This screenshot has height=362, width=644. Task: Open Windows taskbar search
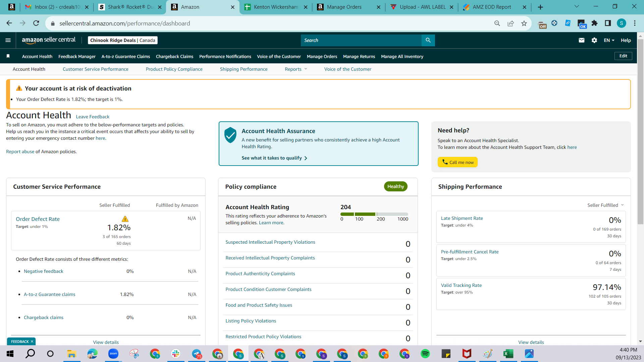(30, 354)
